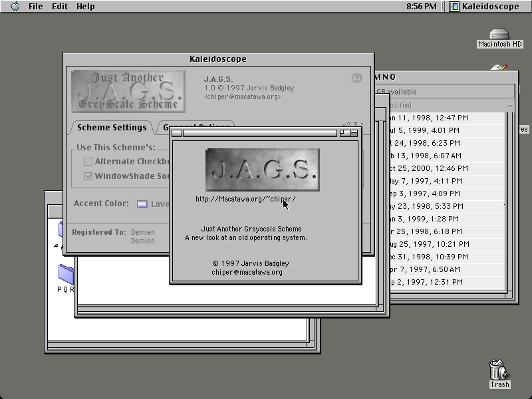
Task: Click the 8:56 PM menu bar clock
Action: coord(422,6)
